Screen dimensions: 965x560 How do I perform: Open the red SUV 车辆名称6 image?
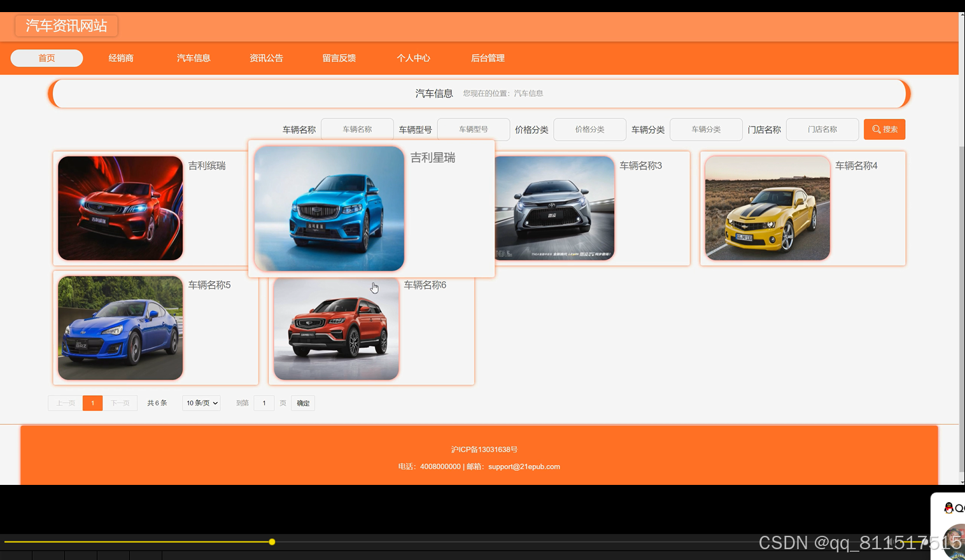[336, 329]
